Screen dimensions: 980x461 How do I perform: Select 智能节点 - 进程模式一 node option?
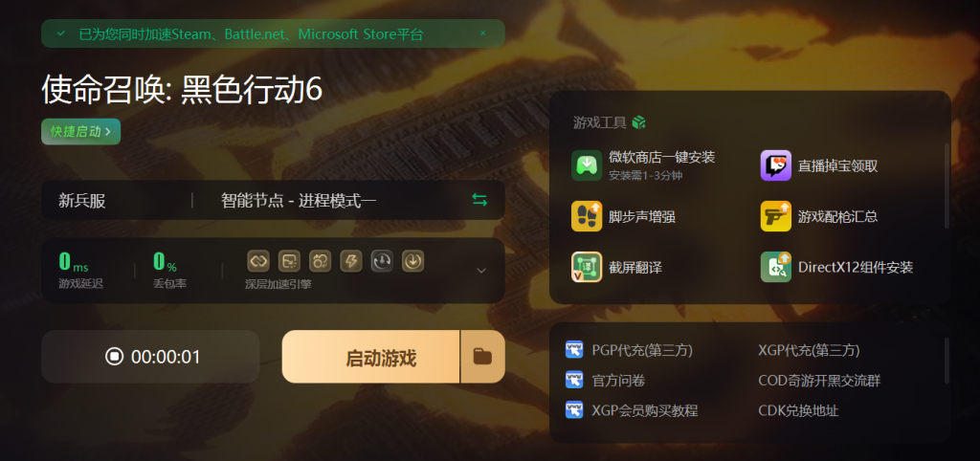click(x=299, y=201)
